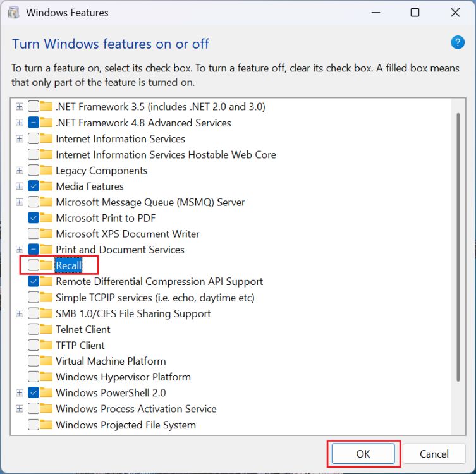The image size is (476, 474).
Task: Confirm changes with the OK button
Action: (363, 454)
